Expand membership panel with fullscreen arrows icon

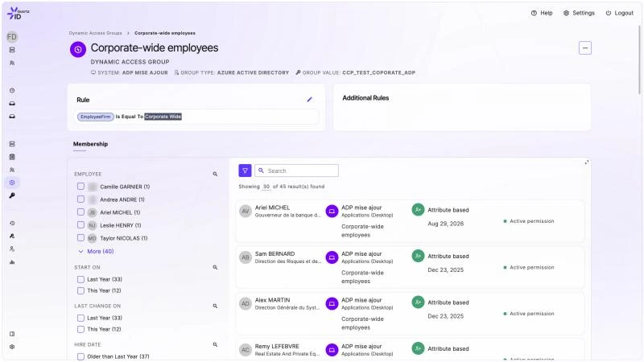587,162
